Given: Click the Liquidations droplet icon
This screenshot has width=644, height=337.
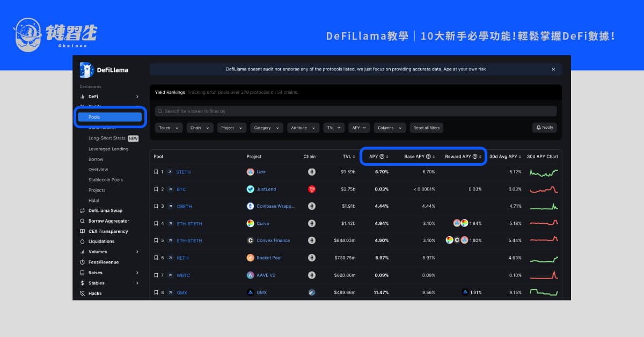Looking at the screenshot, I should point(82,241).
